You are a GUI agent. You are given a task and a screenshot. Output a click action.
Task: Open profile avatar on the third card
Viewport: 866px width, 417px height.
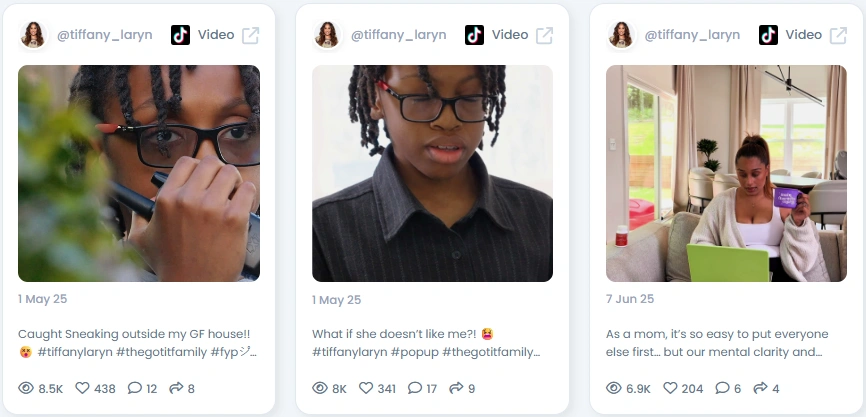[620, 35]
